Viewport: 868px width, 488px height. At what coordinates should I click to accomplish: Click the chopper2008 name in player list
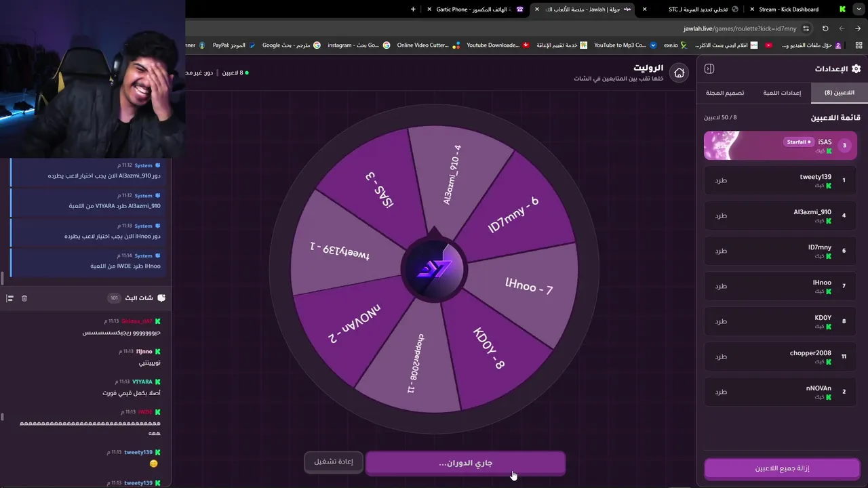[810, 353]
